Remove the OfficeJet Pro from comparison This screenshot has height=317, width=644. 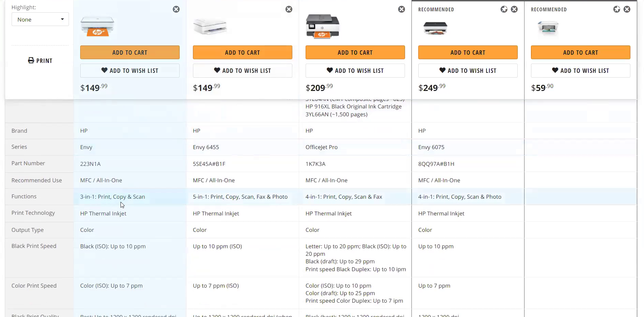401,9
